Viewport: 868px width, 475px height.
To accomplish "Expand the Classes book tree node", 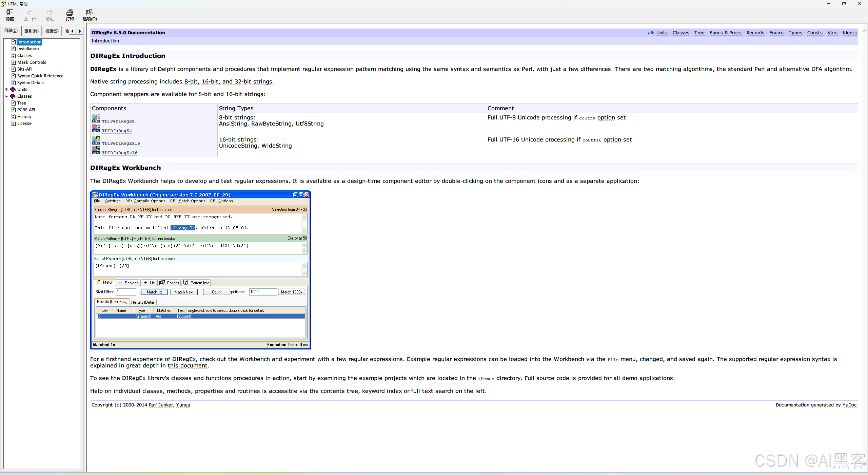I will (x=6, y=96).
